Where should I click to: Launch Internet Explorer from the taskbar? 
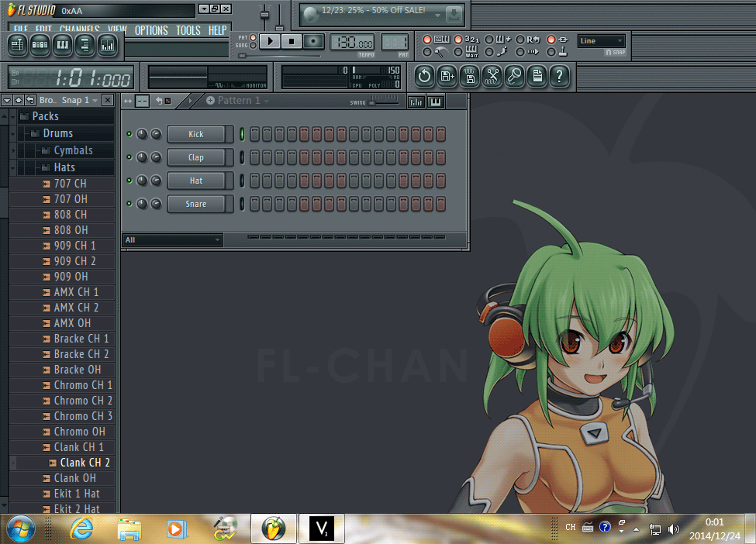(x=82, y=529)
